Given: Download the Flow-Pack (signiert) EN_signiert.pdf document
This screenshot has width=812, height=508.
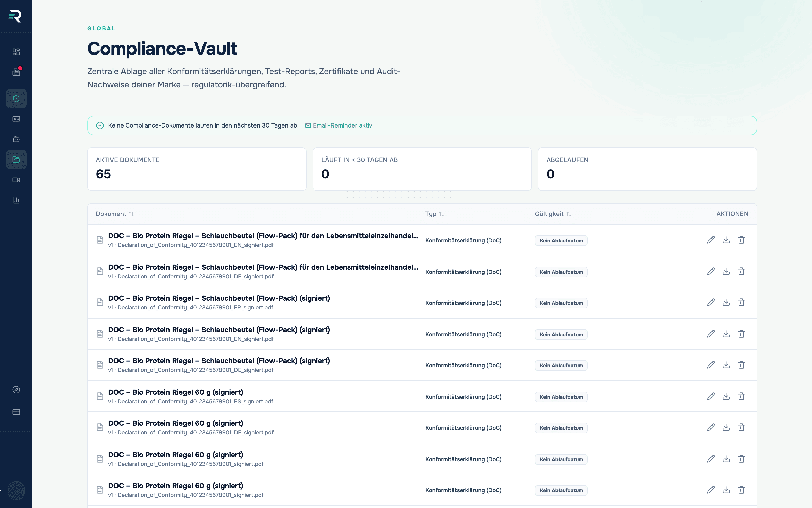Looking at the screenshot, I should pos(726,334).
